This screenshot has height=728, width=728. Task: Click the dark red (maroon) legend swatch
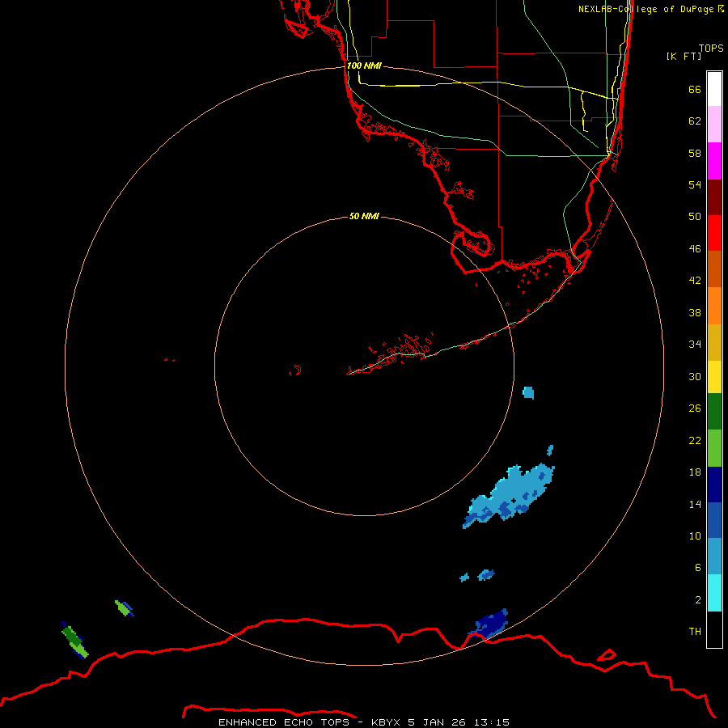click(x=714, y=197)
